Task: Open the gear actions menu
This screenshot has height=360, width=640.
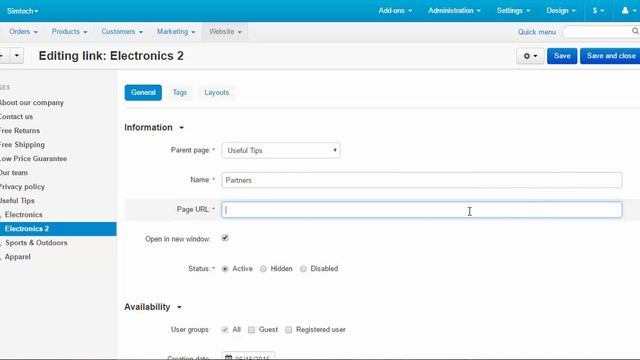Action: point(530,56)
